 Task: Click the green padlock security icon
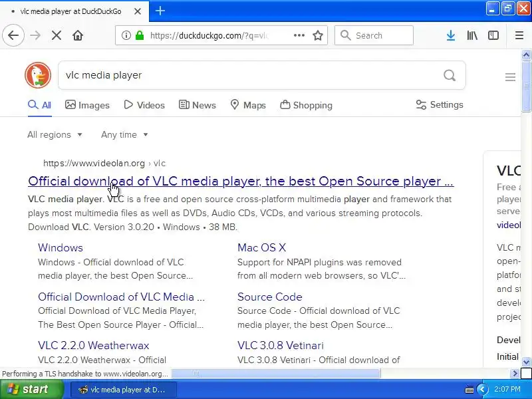(x=140, y=35)
